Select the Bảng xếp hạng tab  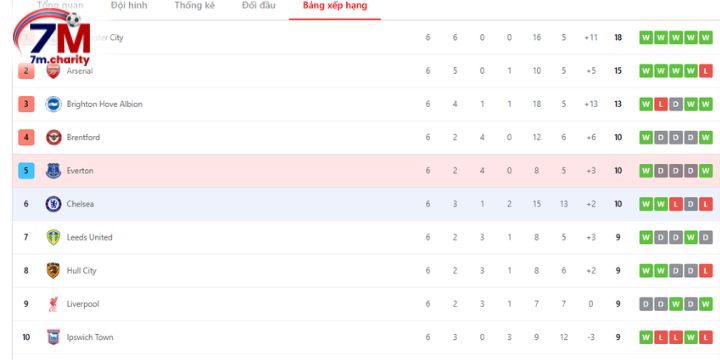(x=335, y=6)
